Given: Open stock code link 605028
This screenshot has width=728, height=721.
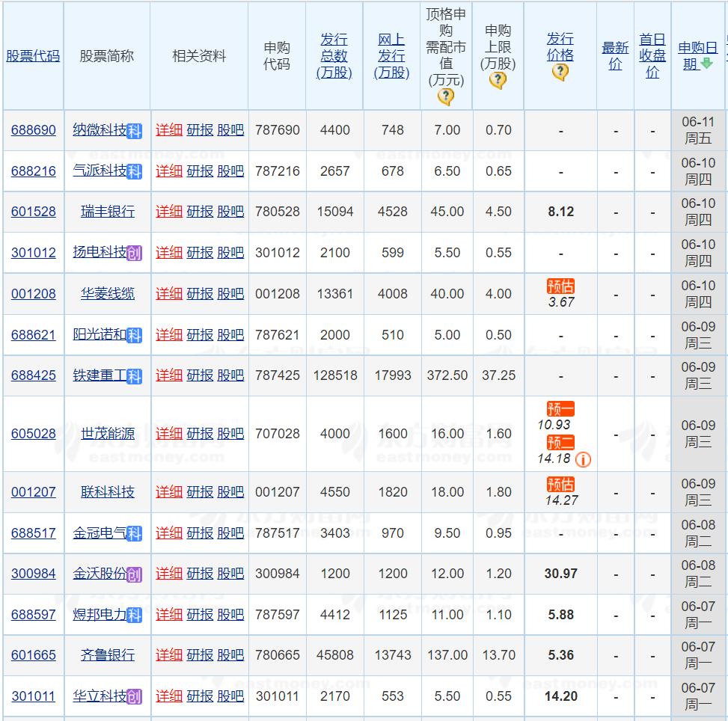Looking at the screenshot, I should click(x=34, y=434).
